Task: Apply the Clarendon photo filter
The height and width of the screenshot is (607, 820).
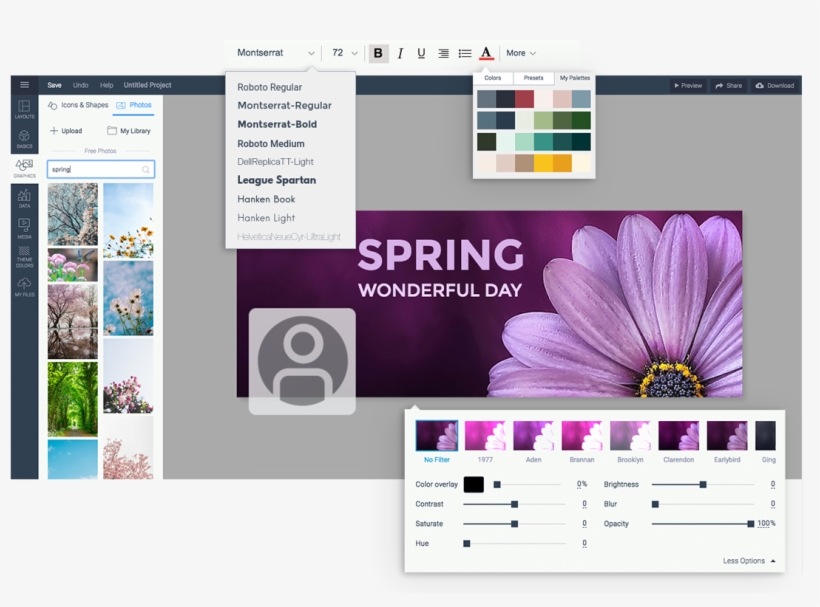Action: coord(679,438)
